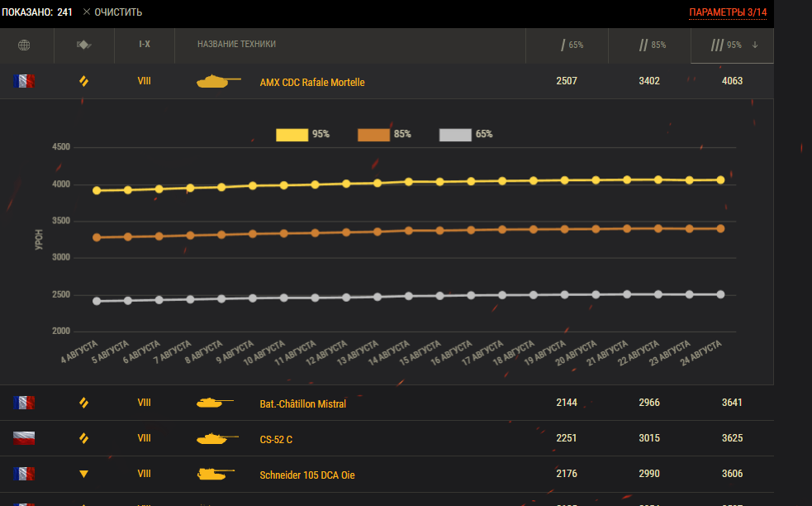812x506 pixels.
Task: Click class icon in CS-52 C row
Action: tap(84, 438)
